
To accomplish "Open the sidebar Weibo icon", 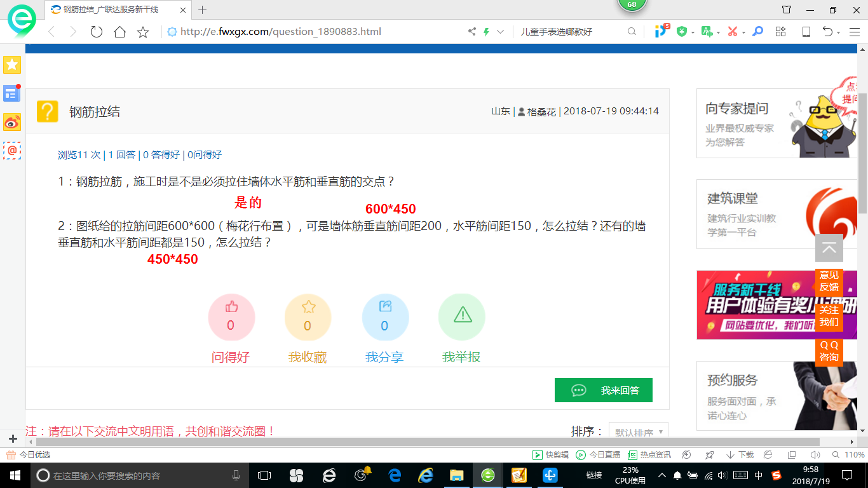I will pyautogui.click(x=12, y=122).
